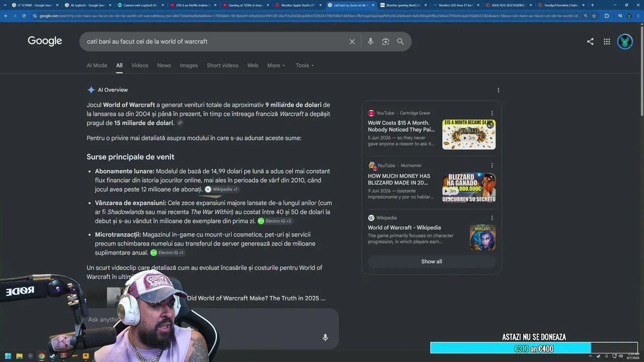
Task: Switch to the Trendyol România browser tab
Action: pyautogui.click(x=561, y=5)
